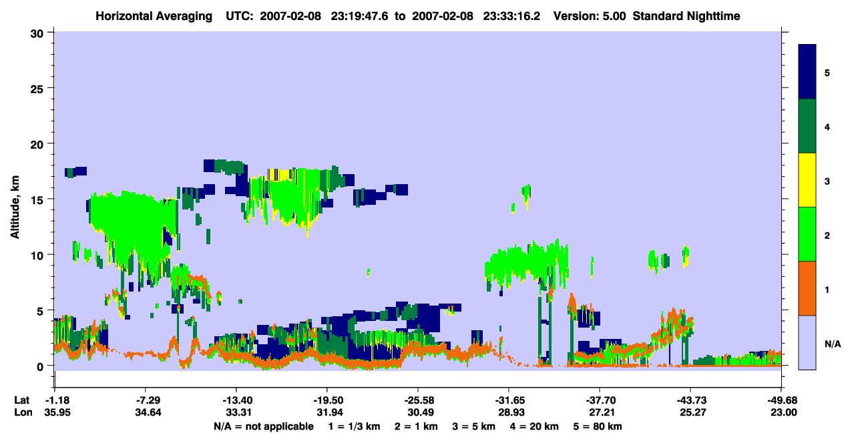Click the colorbar label 5
Image resolution: width=868 pixels, height=445 pixels.
click(x=827, y=73)
